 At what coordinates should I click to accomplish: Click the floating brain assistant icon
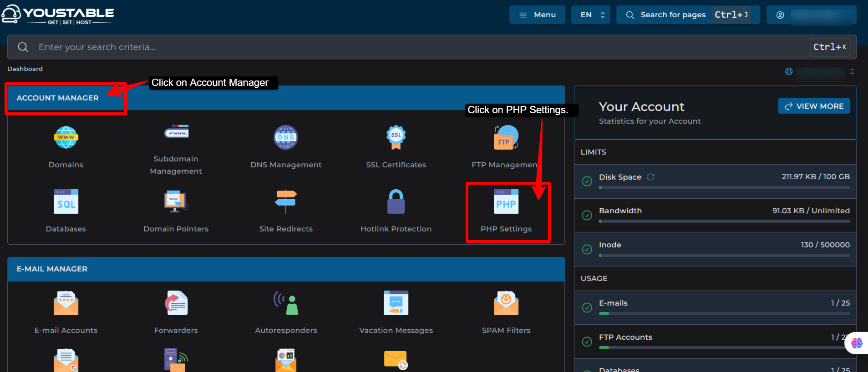tap(857, 343)
